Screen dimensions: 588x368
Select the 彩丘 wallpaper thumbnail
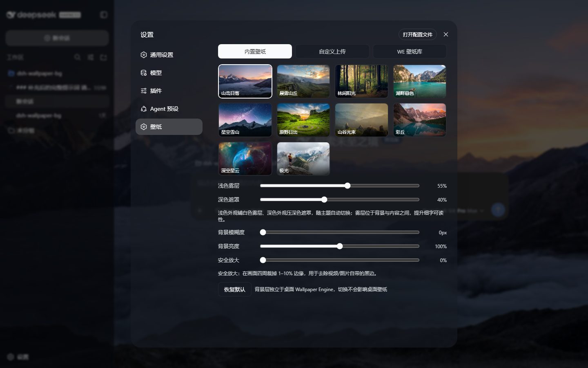click(420, 120)
